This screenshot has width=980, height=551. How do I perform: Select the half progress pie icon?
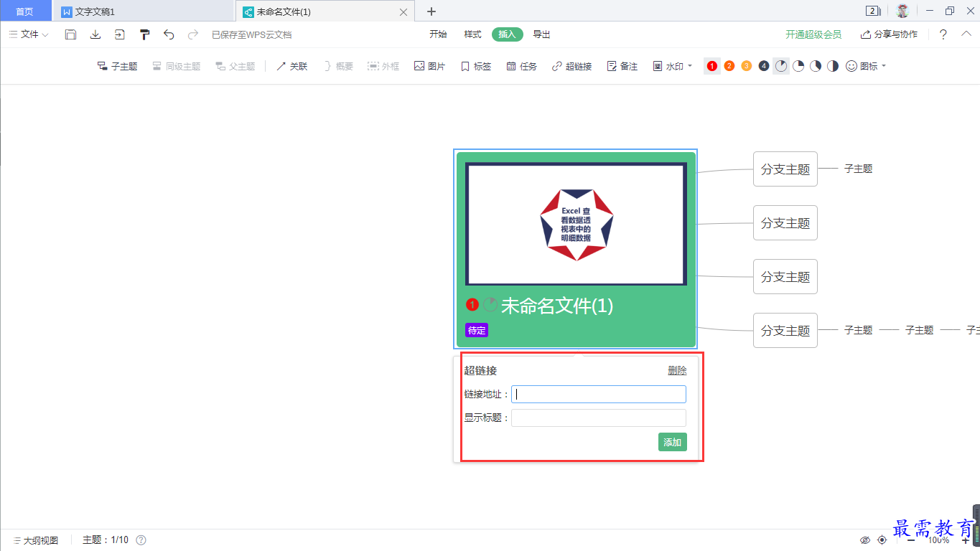click(833, 66)
